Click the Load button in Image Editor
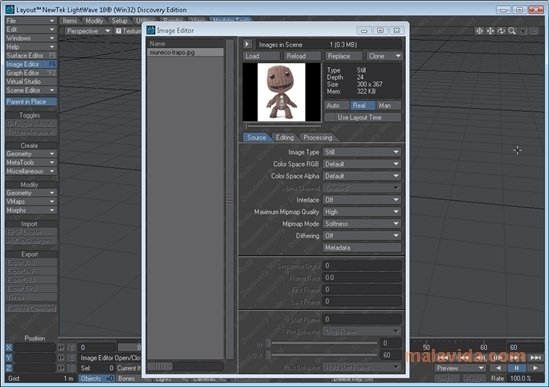This screenshot has width=549, height=387. [x=261, y=56]
